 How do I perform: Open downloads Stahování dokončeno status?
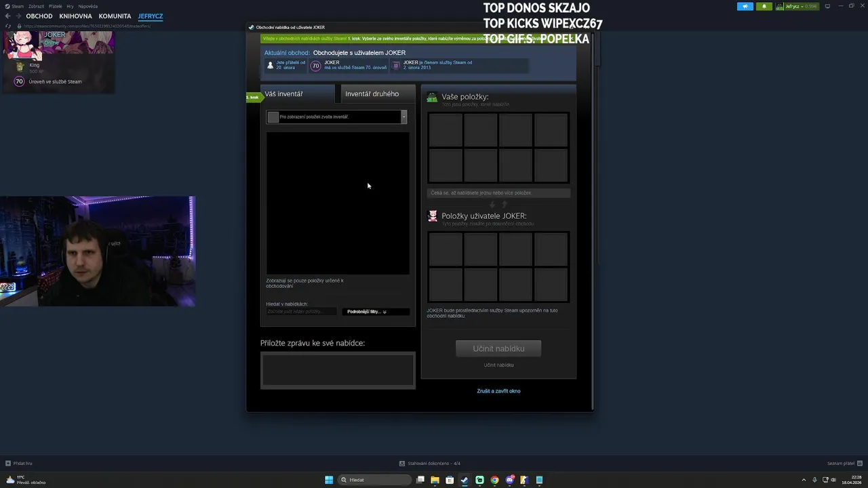pyautogui.click(x=430, y=464)
